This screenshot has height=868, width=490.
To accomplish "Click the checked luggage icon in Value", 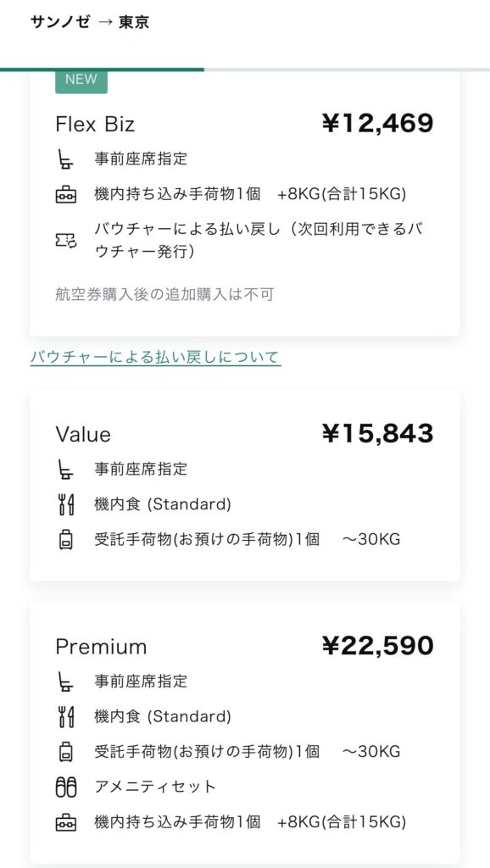I will 66,540.
